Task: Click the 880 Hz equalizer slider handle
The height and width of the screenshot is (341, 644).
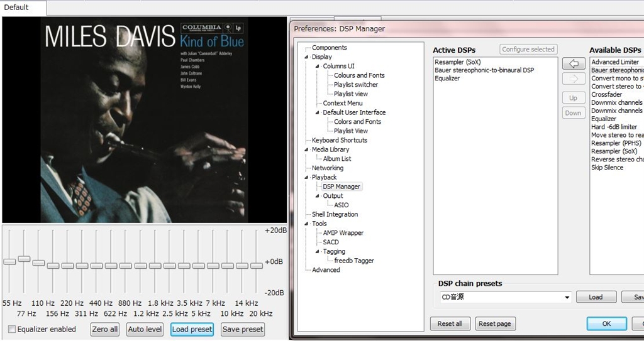Action: click(x=126, y=266)
